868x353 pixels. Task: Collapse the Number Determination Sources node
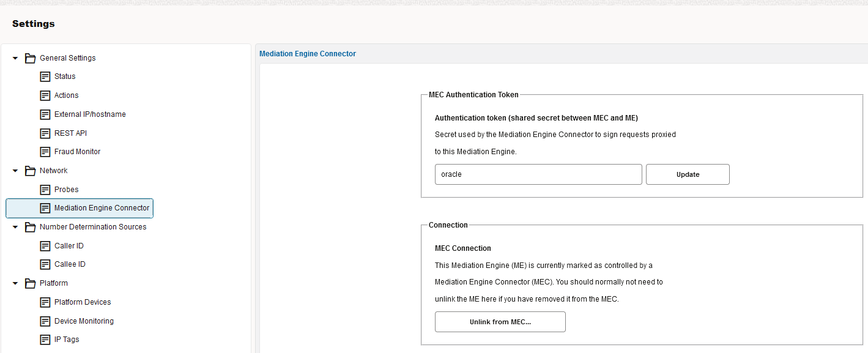15,227
